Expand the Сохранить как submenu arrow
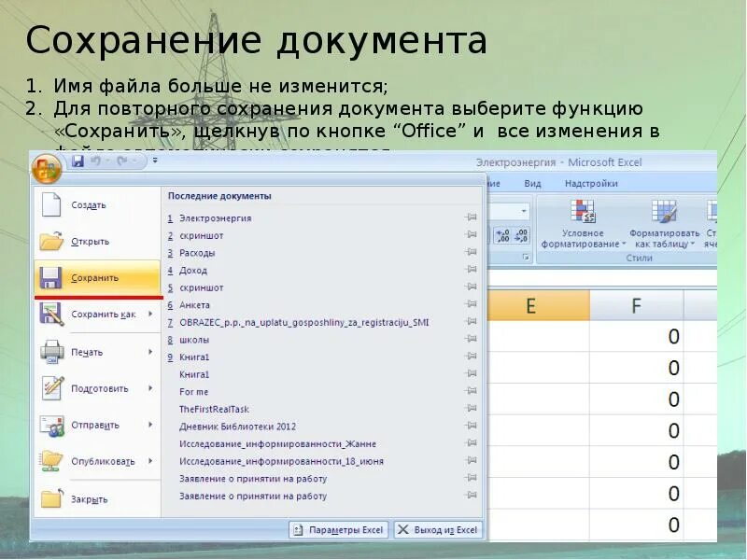This screenshot has height=560, width=747. pyautogui.click(x=150, y=314)
